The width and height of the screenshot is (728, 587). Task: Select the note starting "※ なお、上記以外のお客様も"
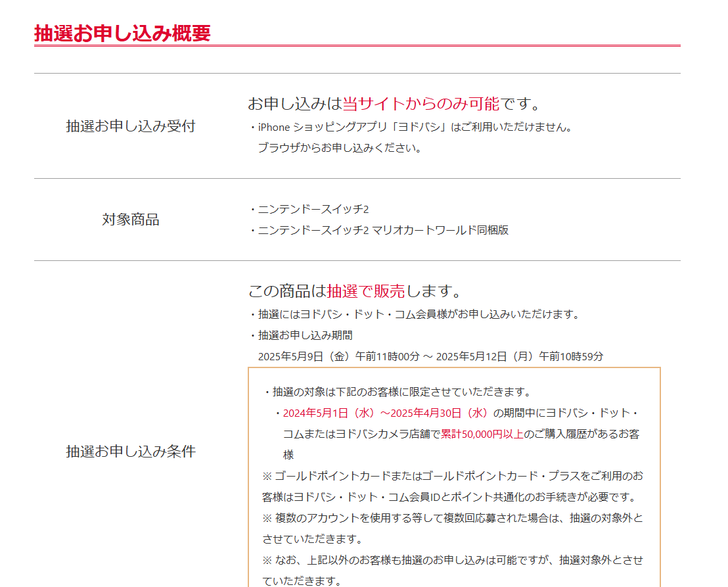453,571
